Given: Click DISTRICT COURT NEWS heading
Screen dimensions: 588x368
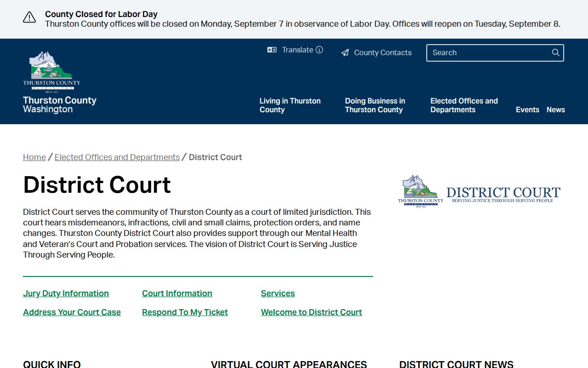Looking at the screenshot, I should 456,364.
